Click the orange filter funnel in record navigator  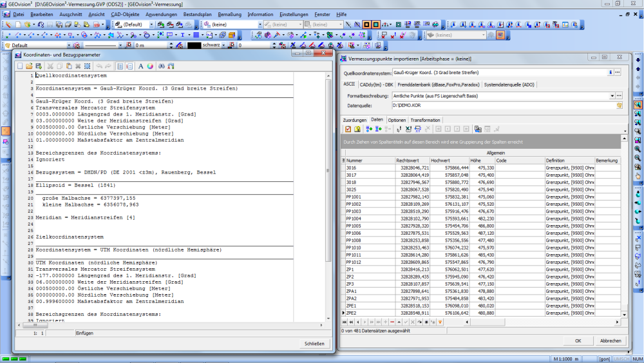(x=440, y=322)
